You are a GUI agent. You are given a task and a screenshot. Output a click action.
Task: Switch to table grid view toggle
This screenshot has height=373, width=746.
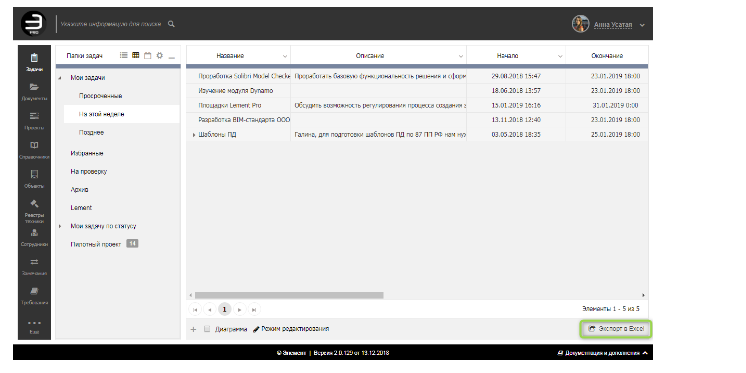point(136,55)
